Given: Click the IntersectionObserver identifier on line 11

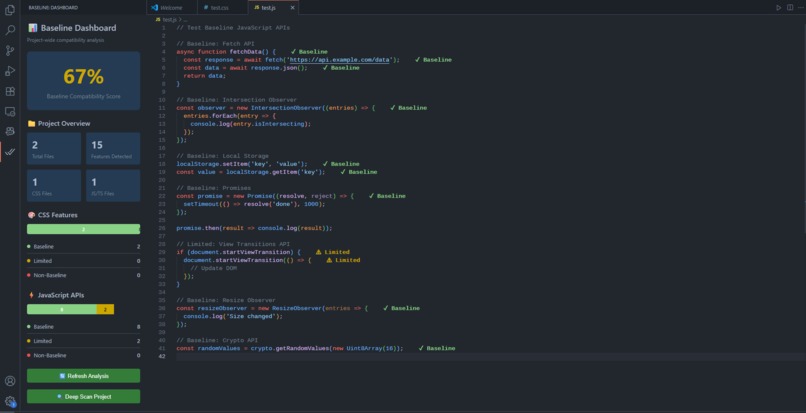Looking at the screenshot, I should (287, 108).
